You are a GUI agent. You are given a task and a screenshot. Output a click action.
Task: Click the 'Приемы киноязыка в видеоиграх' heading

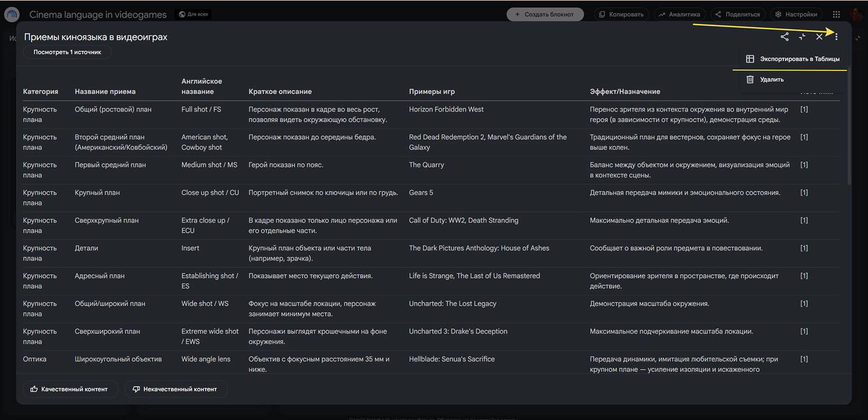click(x=96, y=37)
